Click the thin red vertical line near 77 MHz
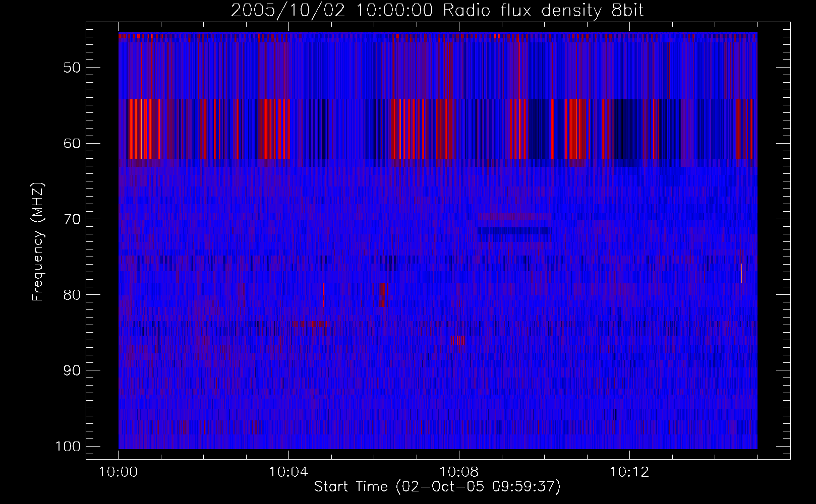Image resolution: width=816 pixels, height=504 pixels. [x=741, y=273]
